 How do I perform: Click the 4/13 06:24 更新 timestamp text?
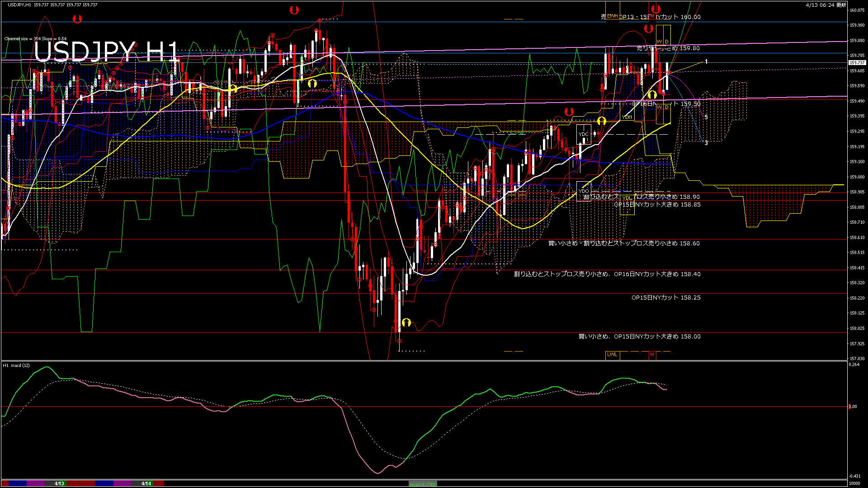[826, 5]
